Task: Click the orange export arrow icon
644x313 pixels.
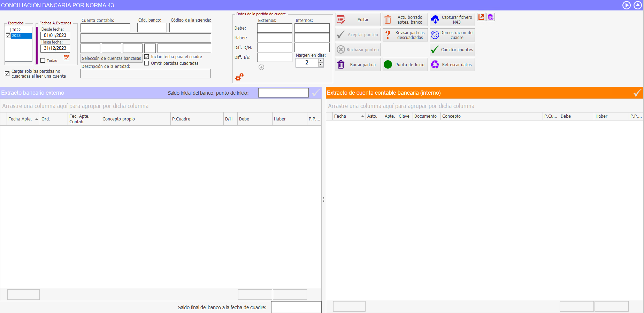Action: (481, 17)
